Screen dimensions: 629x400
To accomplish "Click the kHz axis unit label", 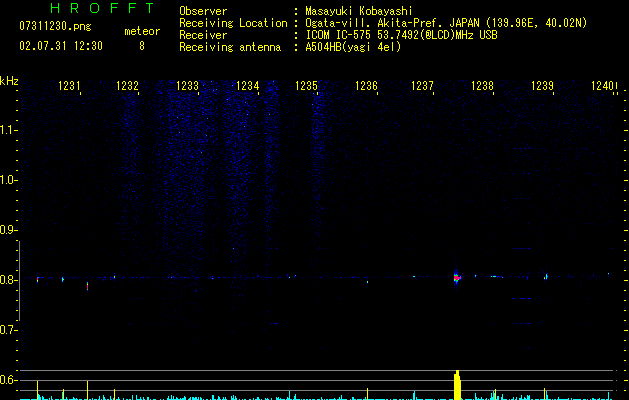I will pos(9,81).
